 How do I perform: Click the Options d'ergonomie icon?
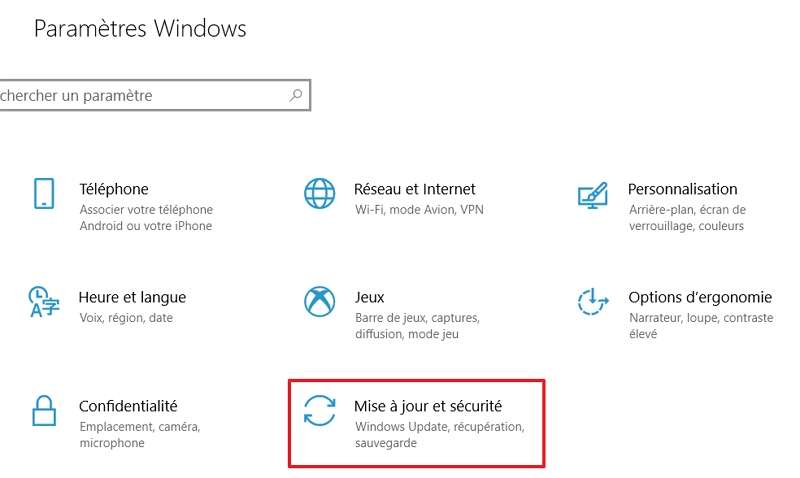pos(593,303)
